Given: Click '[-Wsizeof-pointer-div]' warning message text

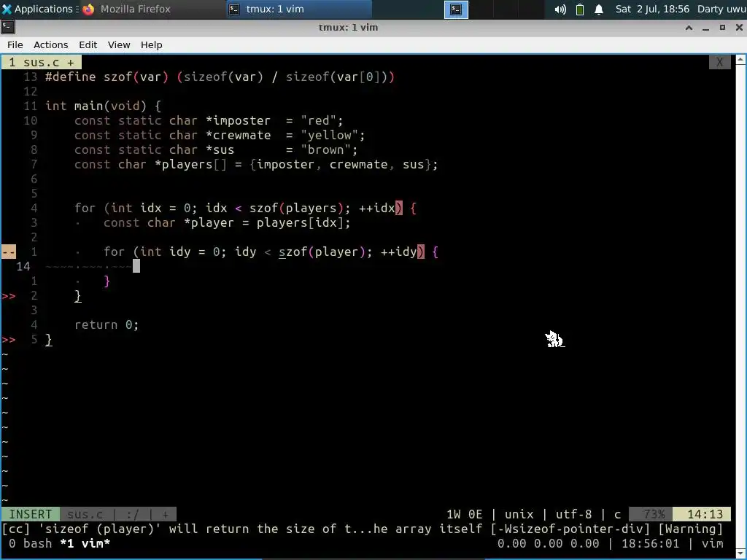Looking at the screenshot, I should (x=570, y=529).
